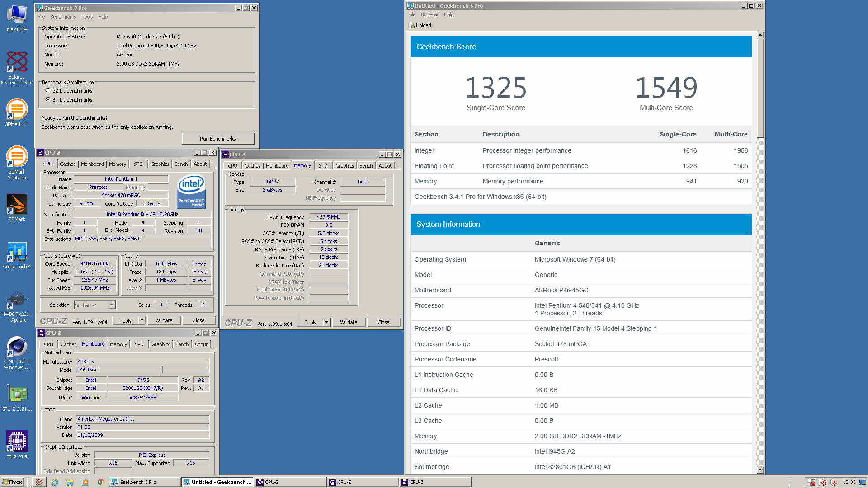Switch to Graphics tab in CPU-Z Mainboard window
Screen dimensions: 868x488
[x=160, y=344]
